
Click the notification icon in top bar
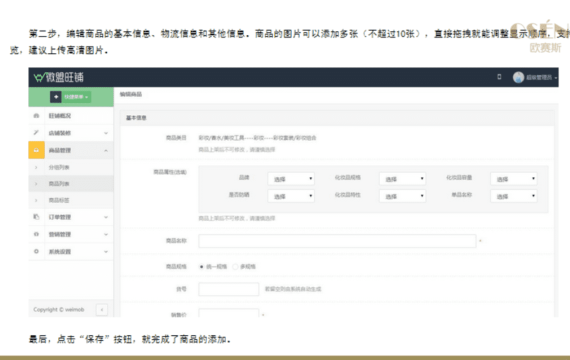499,77
